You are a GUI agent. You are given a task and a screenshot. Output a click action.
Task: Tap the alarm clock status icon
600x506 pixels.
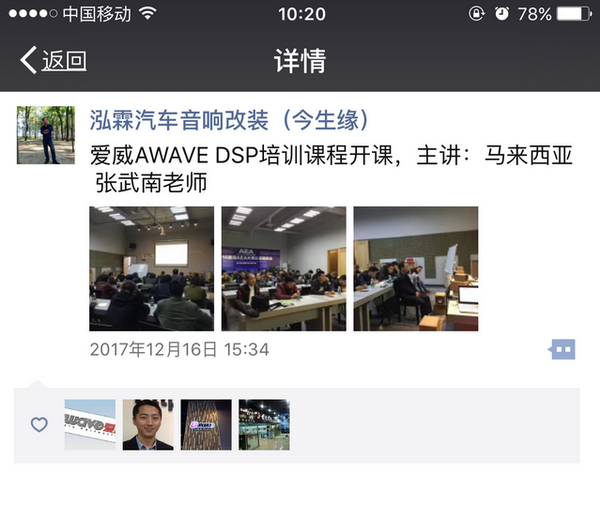(x=502, y=14)
